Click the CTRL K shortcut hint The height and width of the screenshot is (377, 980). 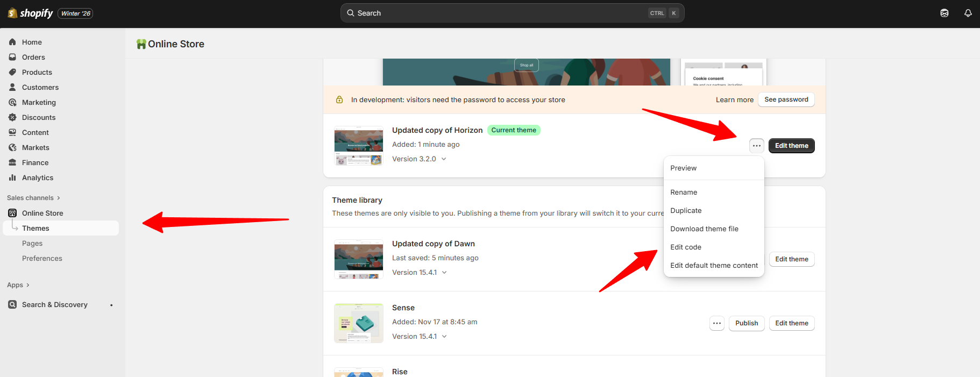coord(663,13)
